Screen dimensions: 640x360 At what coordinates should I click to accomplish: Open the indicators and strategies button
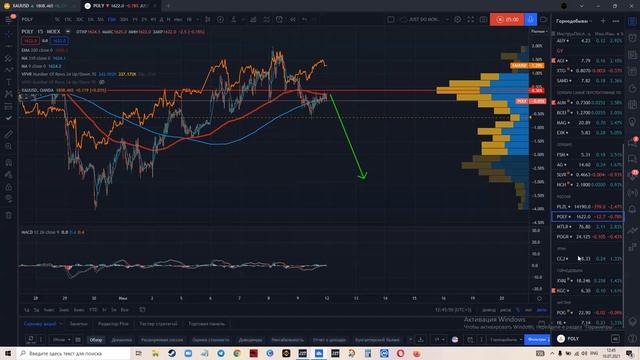coord(234,20)
